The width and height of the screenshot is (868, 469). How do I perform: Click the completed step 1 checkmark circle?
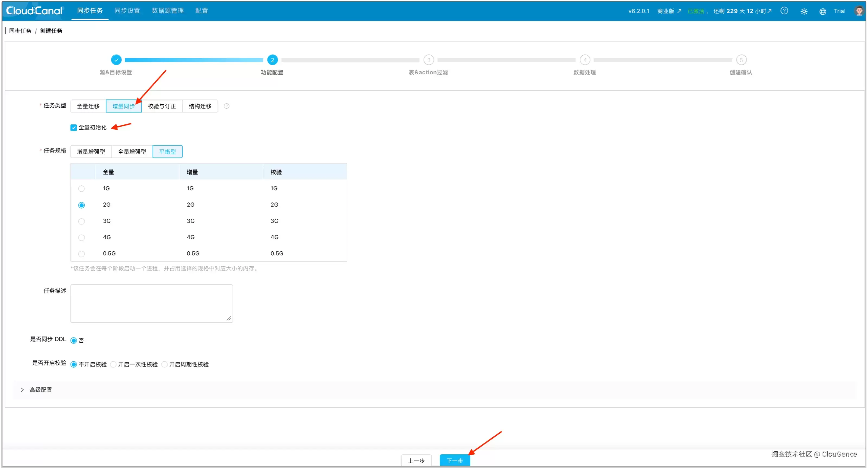pyautogui.click(x=116, y=60)
